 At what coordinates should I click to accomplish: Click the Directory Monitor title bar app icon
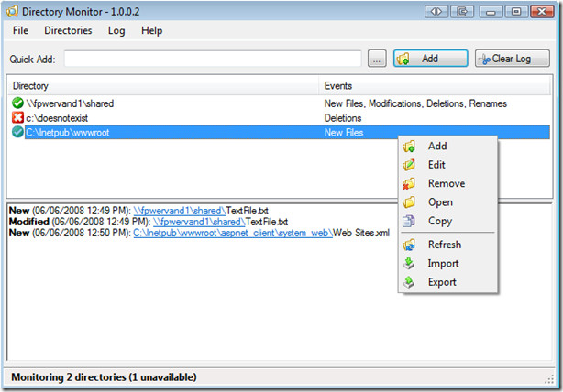12,12
